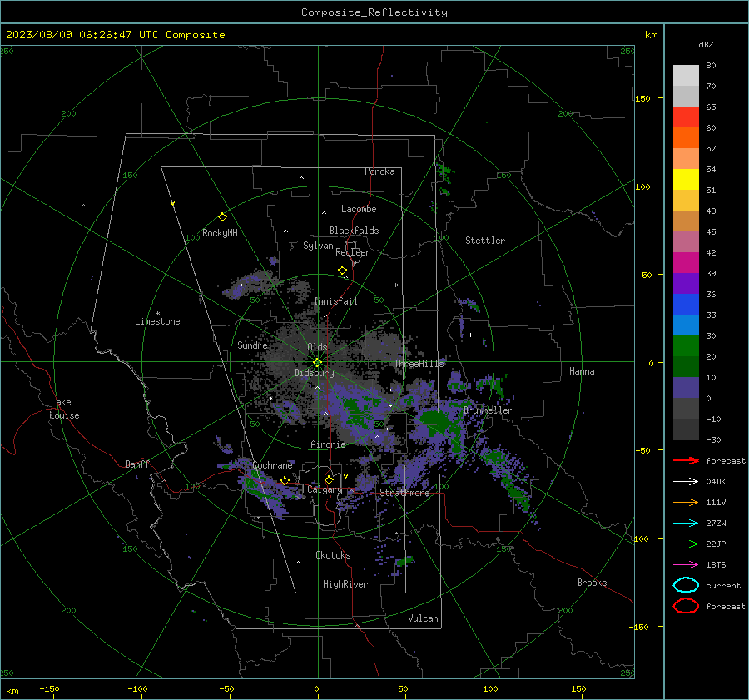Click the dBZ legend heading
The image size is (749, 700).
[x=706, y=44]
